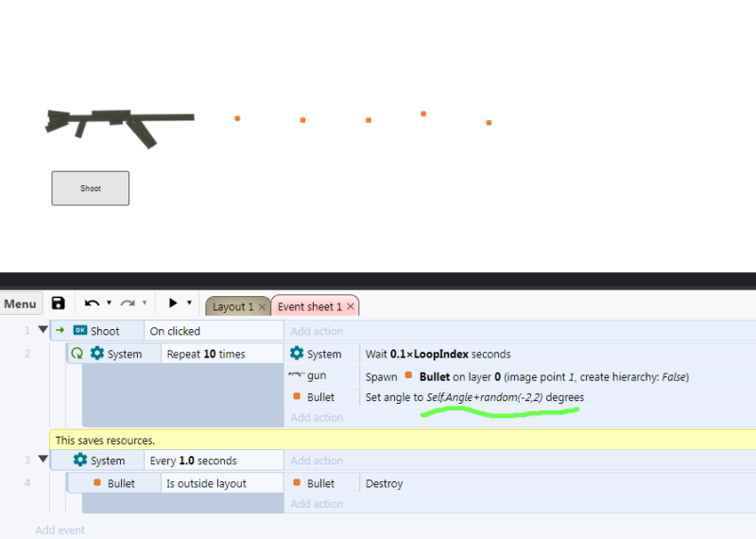
Task: Click Add action for event 1
Action: 317,331
